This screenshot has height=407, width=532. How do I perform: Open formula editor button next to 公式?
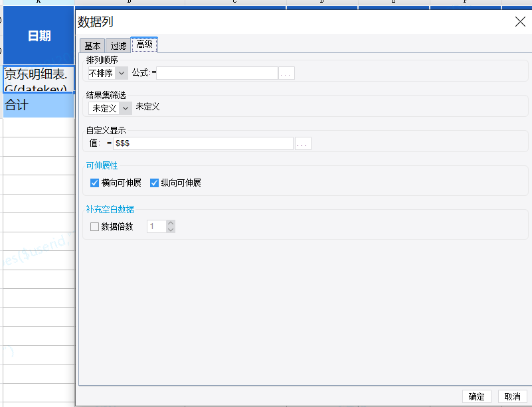click(x=286, y=73)
